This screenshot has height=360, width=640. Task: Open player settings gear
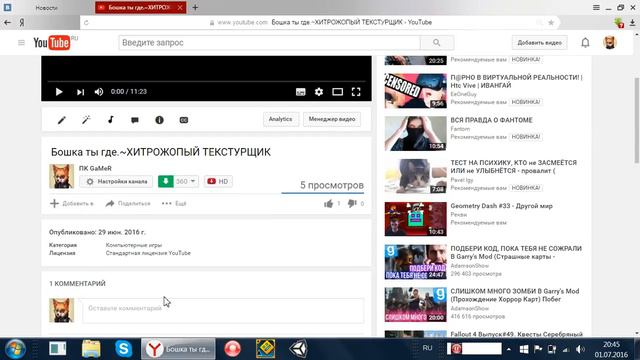point(319,92)
